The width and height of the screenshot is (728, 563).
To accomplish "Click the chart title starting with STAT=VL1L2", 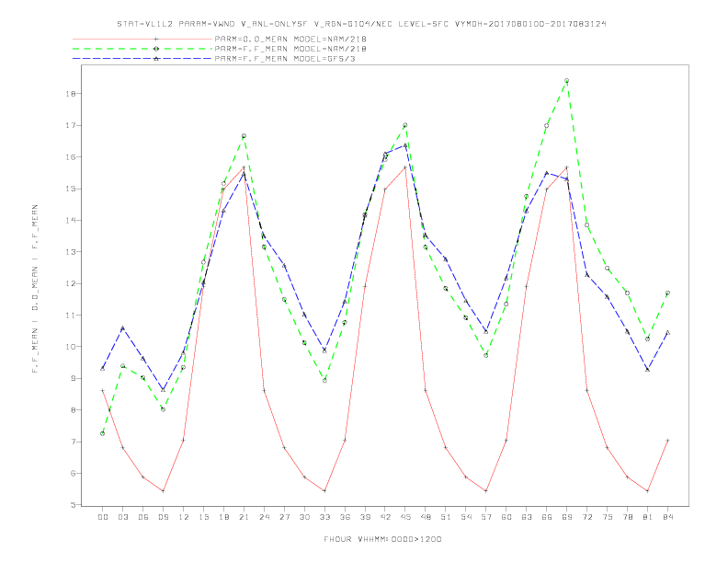I will (x=361, y=24).
